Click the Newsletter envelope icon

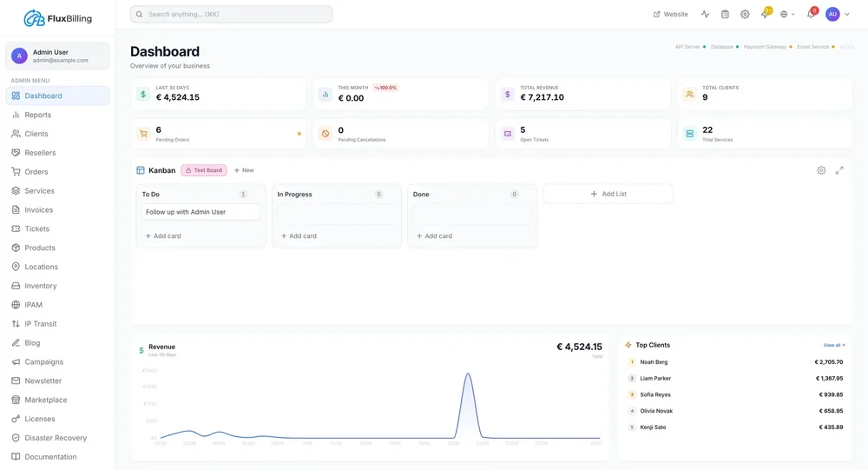pos(16,381)
